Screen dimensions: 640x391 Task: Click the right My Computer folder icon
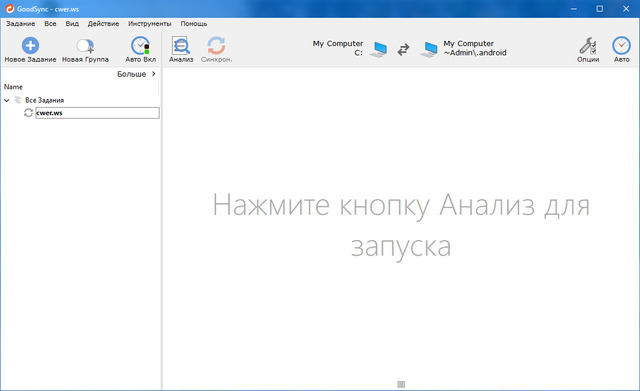click(x=429, y=49)
